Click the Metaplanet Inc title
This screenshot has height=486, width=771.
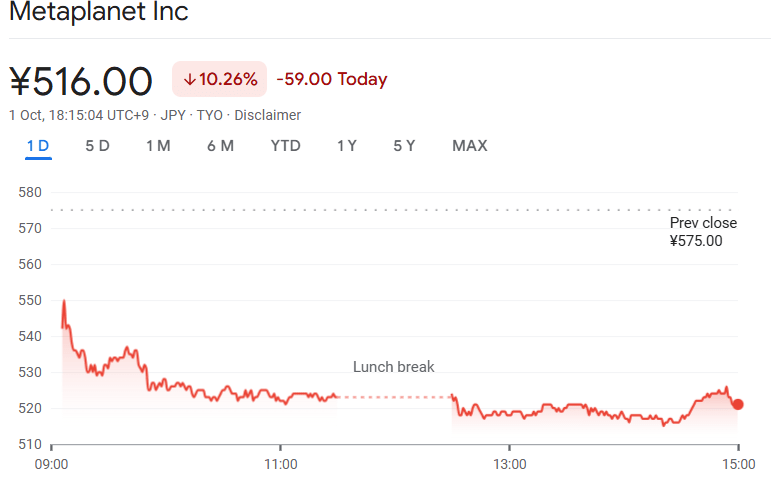98,13
